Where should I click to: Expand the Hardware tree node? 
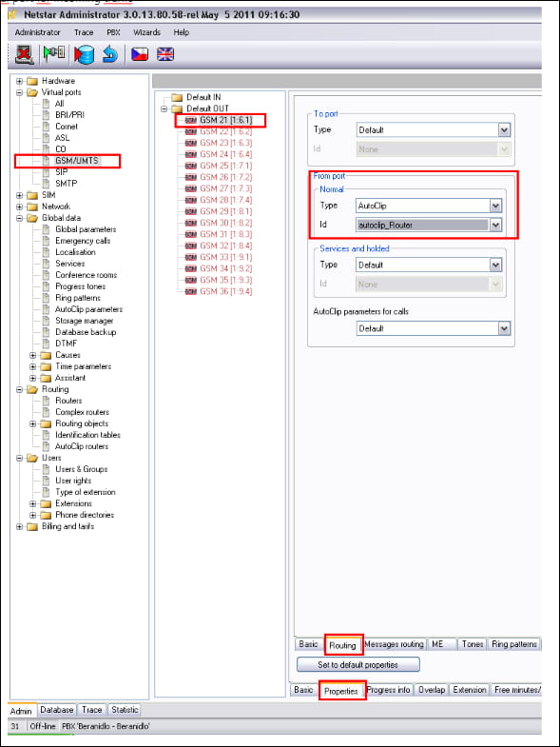[20, 82]
